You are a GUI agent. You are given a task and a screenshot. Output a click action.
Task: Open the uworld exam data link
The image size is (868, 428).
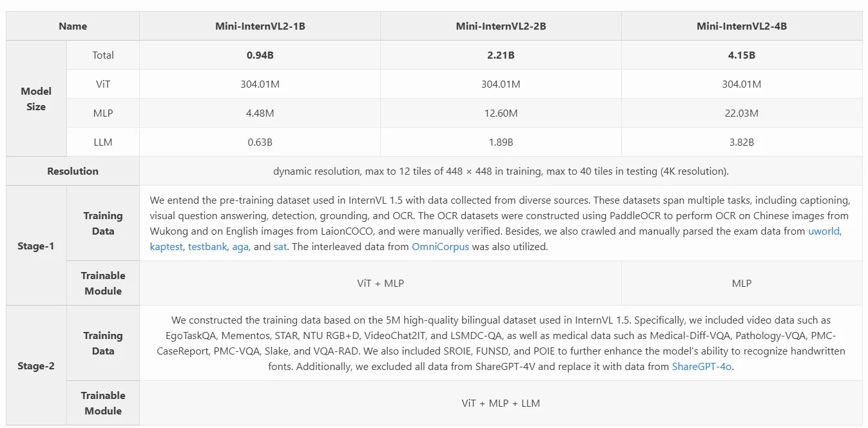pos(824,231)
